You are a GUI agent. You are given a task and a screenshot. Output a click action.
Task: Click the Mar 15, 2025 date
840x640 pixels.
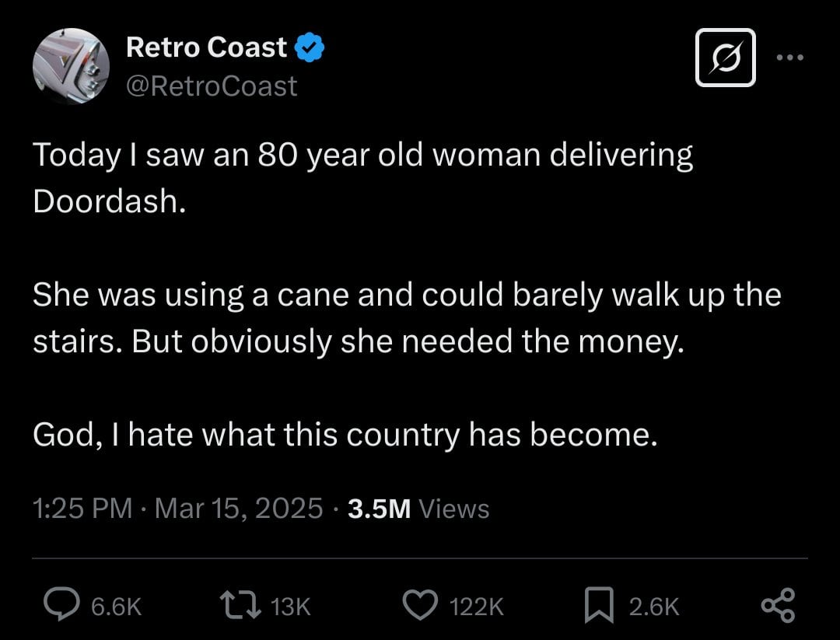pyautogui.click(x=239, y=509)
